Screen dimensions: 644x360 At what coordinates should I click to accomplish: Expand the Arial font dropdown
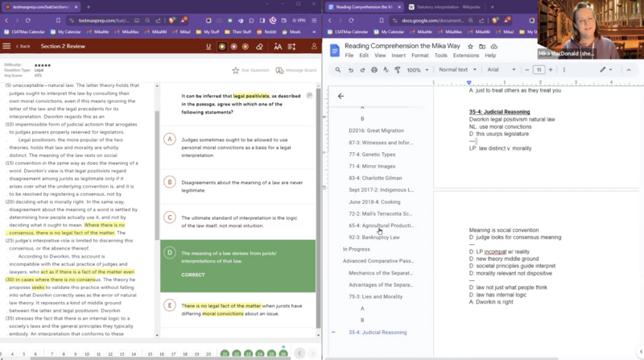(x=502, y=70)
